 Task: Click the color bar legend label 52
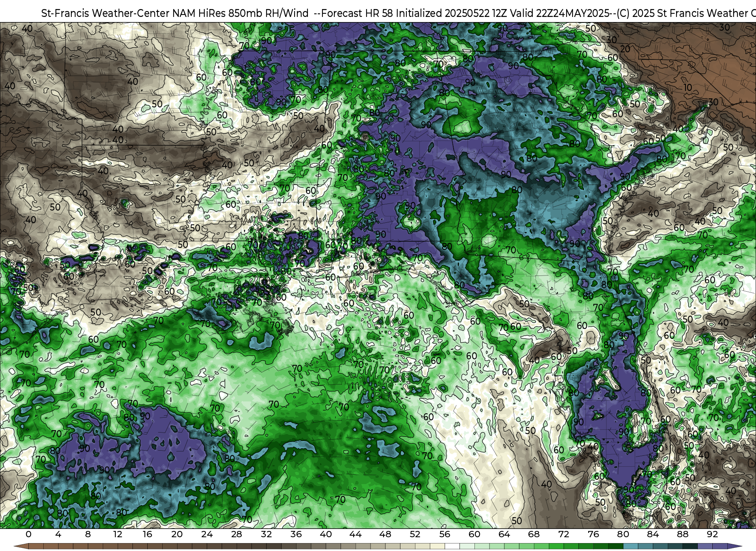[415, 534]
